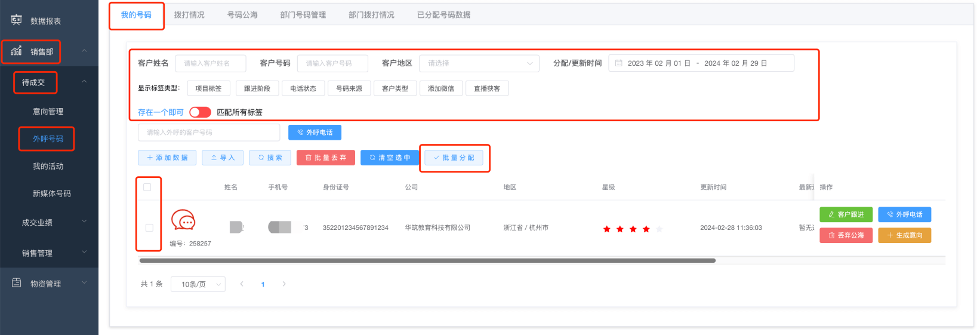Open the 10条/页 page size dropdown
The height and width of the screenshot is (335, 980).
coord(198,284)
